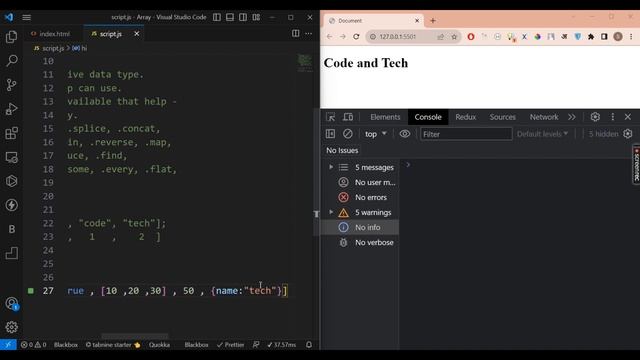Open the VS Code hamburger menu
Screen dimensions: 640x360
27,17
